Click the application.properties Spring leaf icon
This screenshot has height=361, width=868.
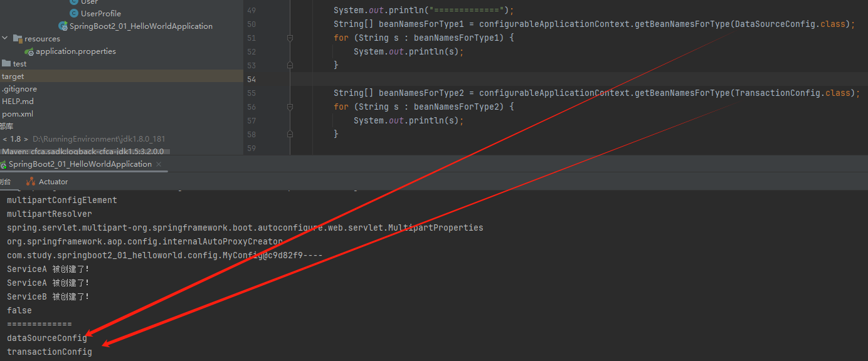click(29, 51)
